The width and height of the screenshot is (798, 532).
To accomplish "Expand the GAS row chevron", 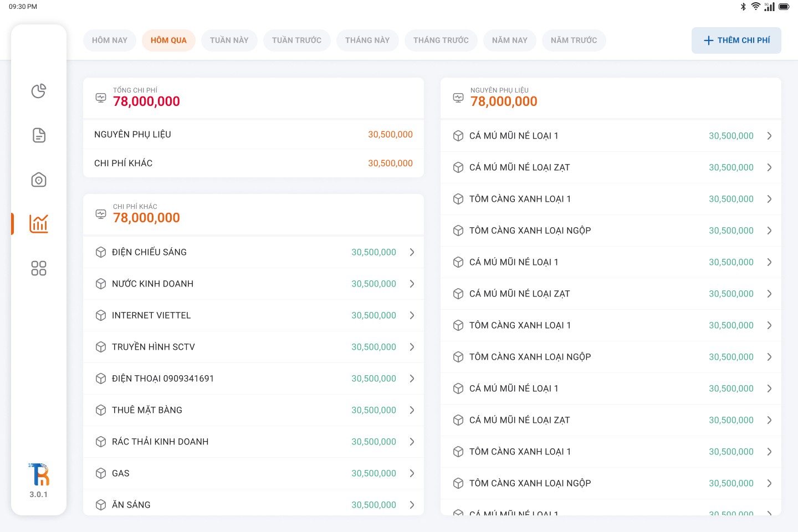I will pos(412,473).
